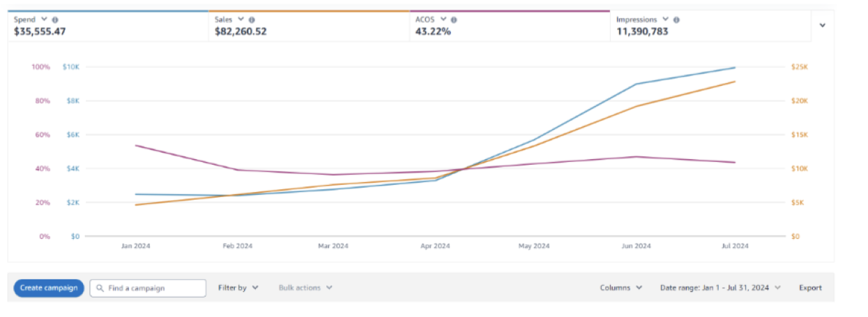The height and width of the screenshot is (317, 868).
Task: Click the info icon beside Sales
Action: click(x=252, y=20)
